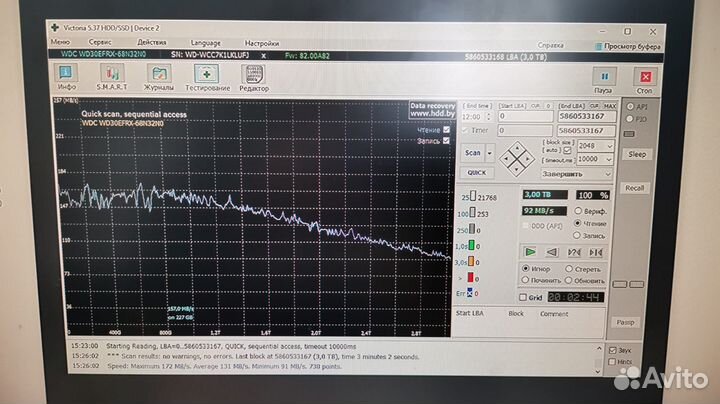
Task: Open the S.M.A.R.T. panel
Action: click(109, 78)
